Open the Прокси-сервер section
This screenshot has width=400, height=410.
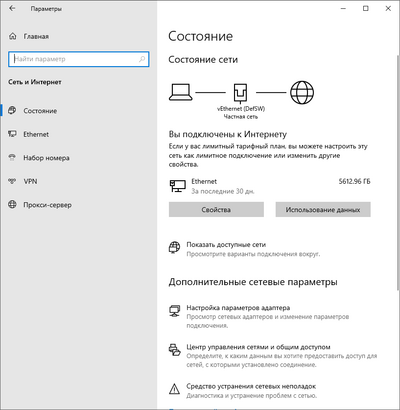(47, 205)
